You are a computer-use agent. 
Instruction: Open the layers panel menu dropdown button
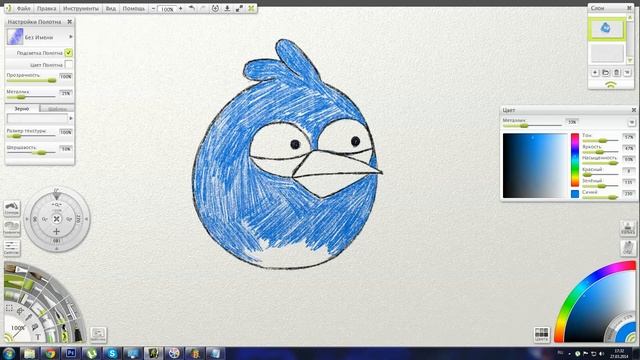[x=627, y=73]
